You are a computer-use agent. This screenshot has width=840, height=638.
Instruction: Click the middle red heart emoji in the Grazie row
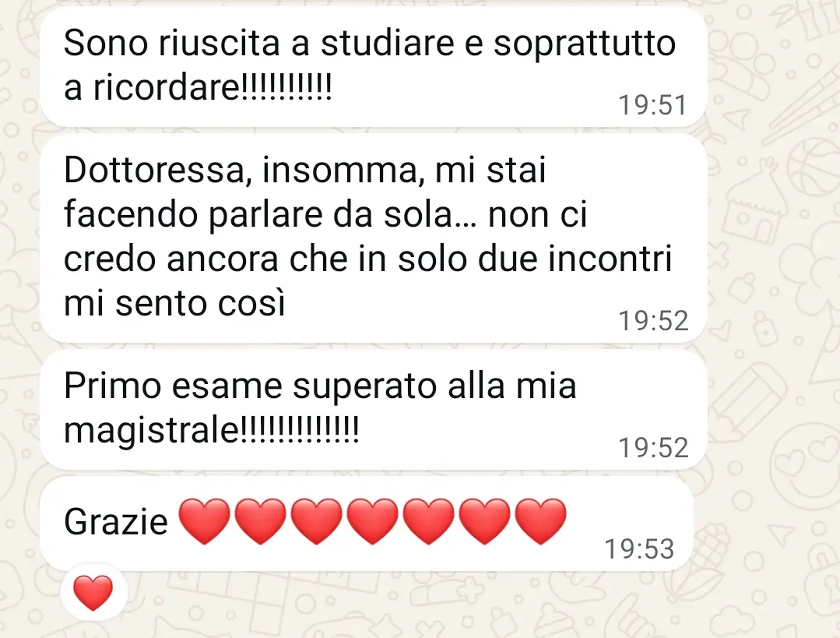coord(372,520)
